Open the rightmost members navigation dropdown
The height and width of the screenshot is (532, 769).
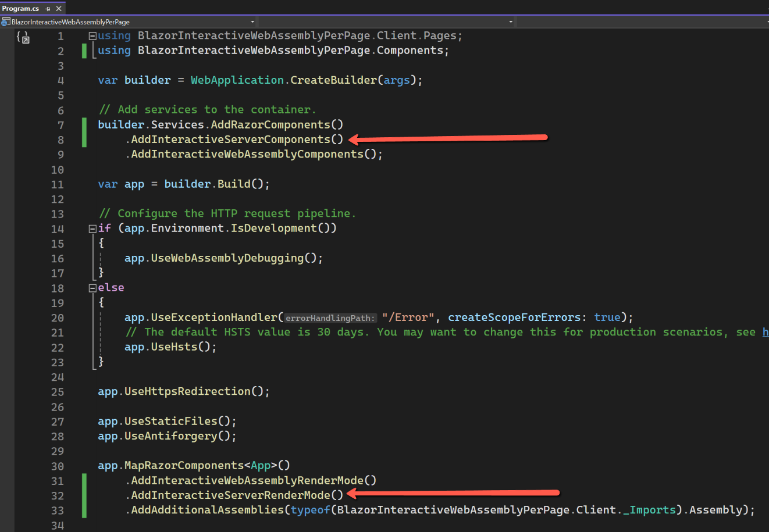766,22
